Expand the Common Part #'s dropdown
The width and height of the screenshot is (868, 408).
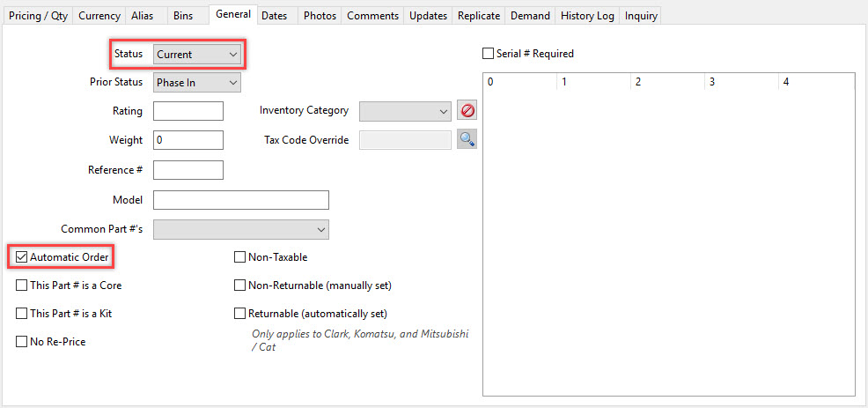241,229
